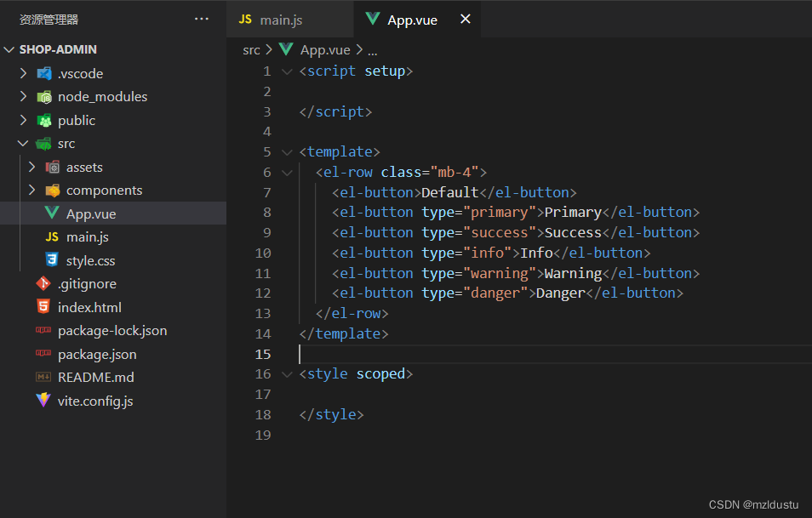The width and height of the screenshot is (812, 518).
Task: Click the src breadcrumb segment
Action: (251, 50)
